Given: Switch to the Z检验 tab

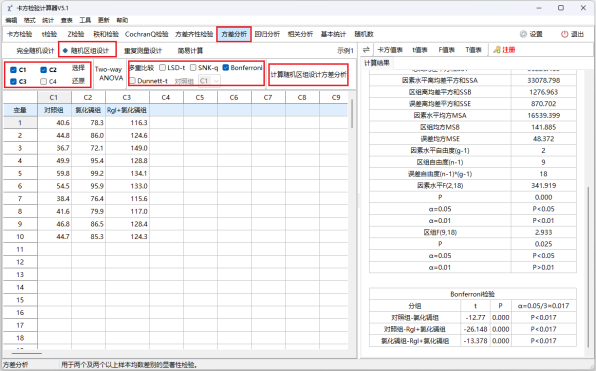Looking at the screenshot, I should 76,34.
